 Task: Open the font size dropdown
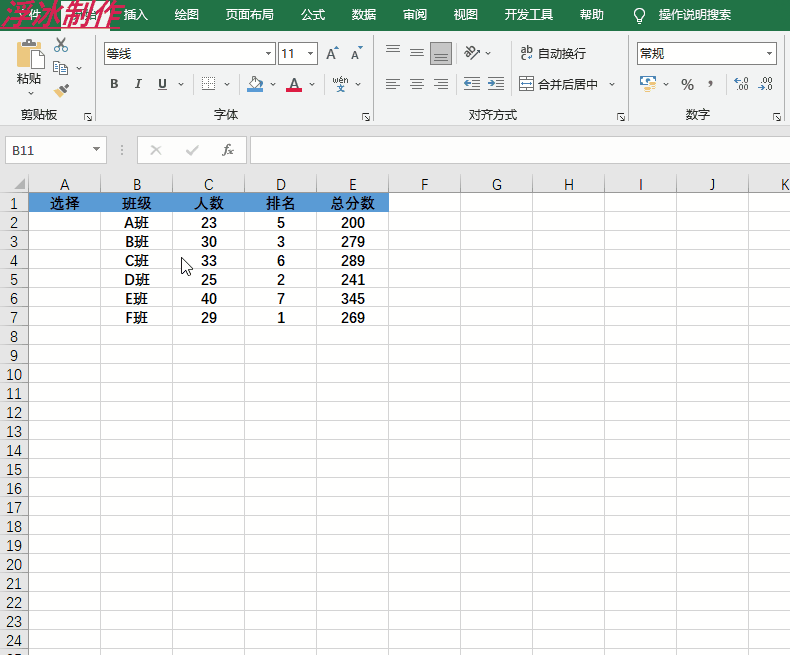point(311,53)
